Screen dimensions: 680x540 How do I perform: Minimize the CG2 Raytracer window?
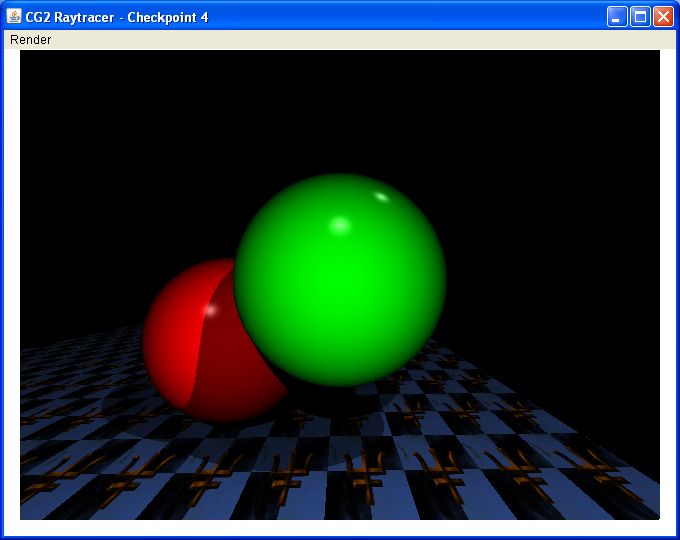coord(618,17)
